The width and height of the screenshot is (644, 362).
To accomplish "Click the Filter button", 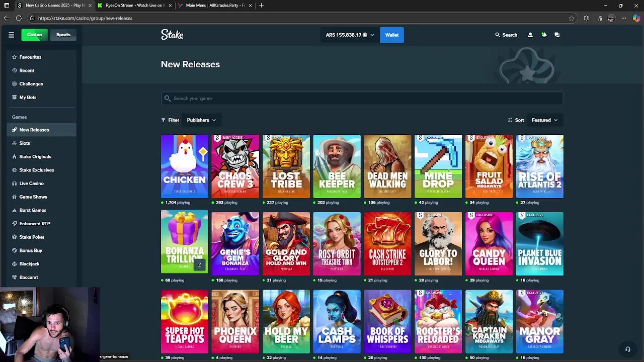I will (x=170, y=120).
